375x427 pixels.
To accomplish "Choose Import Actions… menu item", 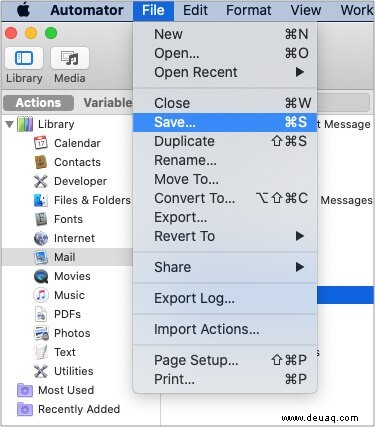I will (225, 329).
